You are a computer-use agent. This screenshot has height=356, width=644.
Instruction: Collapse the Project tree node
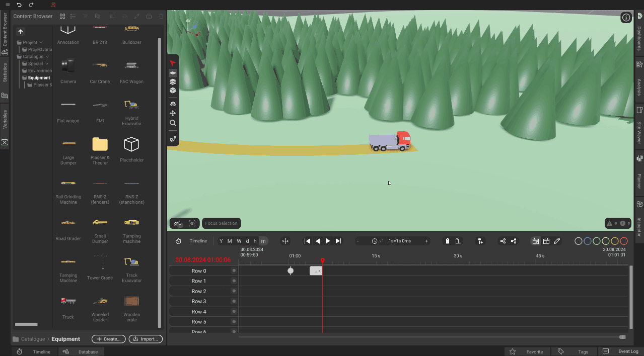[41, 43]
